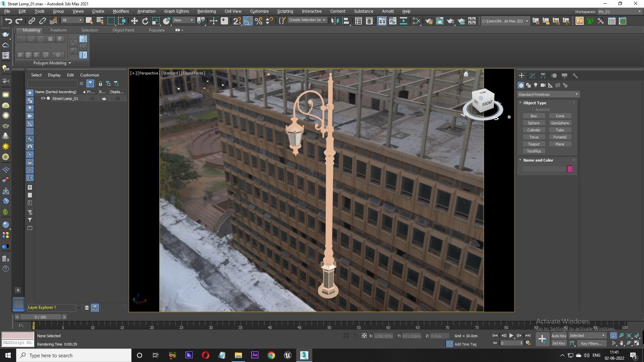644x362 pixels.
Task: Open the Utilities panel wrench icon
Action: click(x=575, y=76)
